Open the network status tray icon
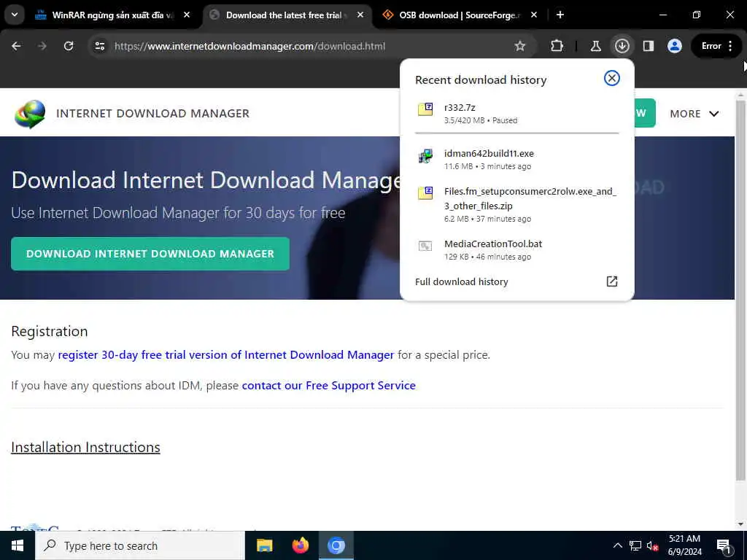Screen dimensions: 747x560 tap(635, 545)
